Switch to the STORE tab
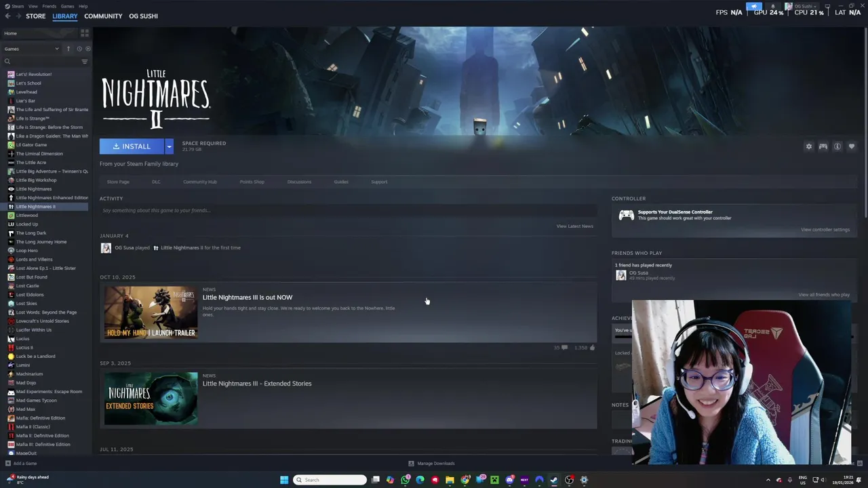Viewport: 868px width, 488px height. pos(36,16)
